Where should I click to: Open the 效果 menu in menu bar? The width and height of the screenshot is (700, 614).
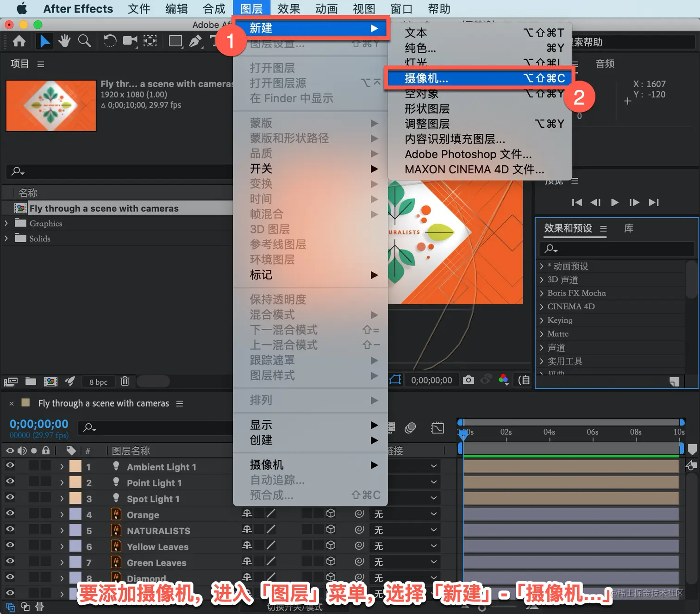pos(289,9)
